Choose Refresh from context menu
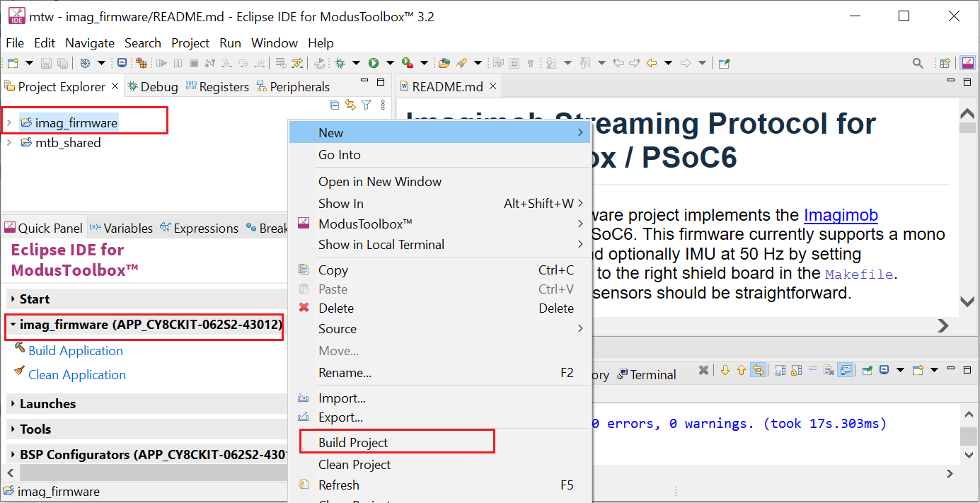Viewport: 980px width, 503px height. pyautogui.click(x=440, y=485)
